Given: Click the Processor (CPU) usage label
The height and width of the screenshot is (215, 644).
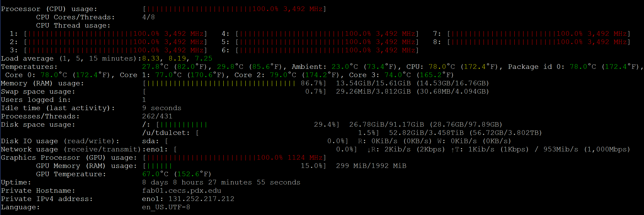Looking at the screenshot, I should pyautogui.click(x=49, y=9).
